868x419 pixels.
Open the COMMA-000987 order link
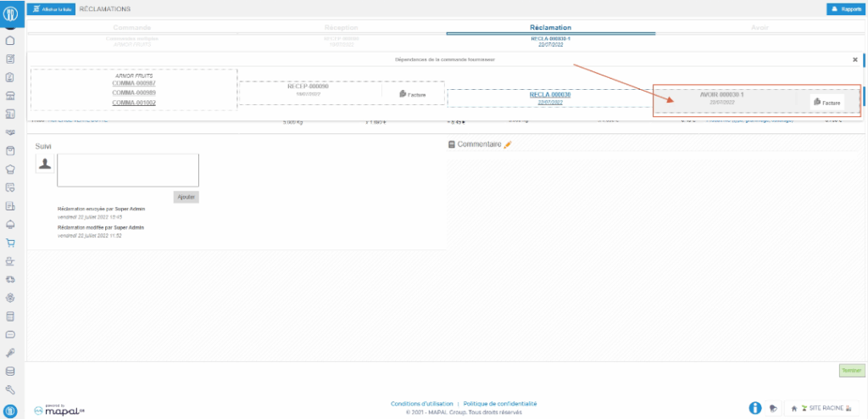(x=133, y=83)
